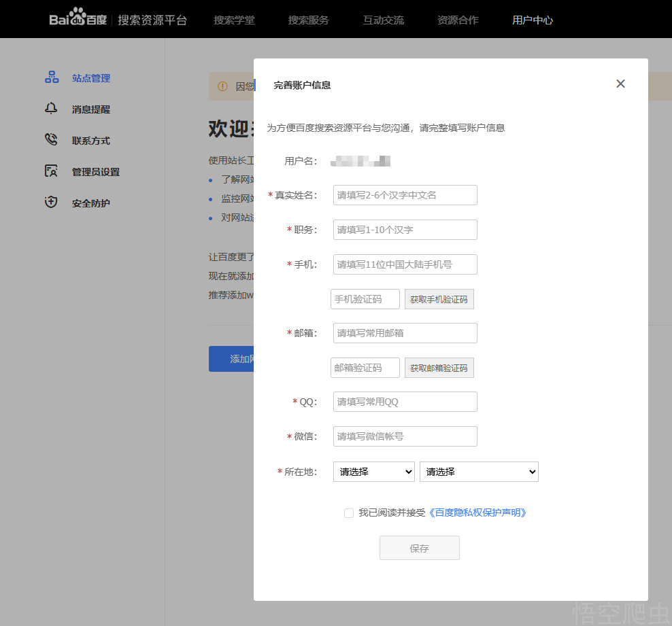
Task: Select 站点管理 in the sidebar
Action: pyautogui.click(x=91, y=77)
